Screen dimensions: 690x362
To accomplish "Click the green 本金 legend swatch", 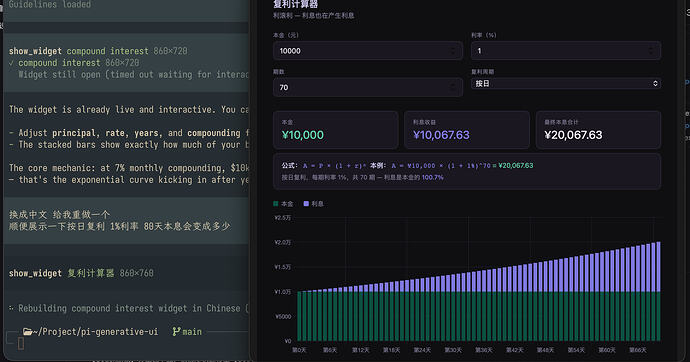I will 276,204.
